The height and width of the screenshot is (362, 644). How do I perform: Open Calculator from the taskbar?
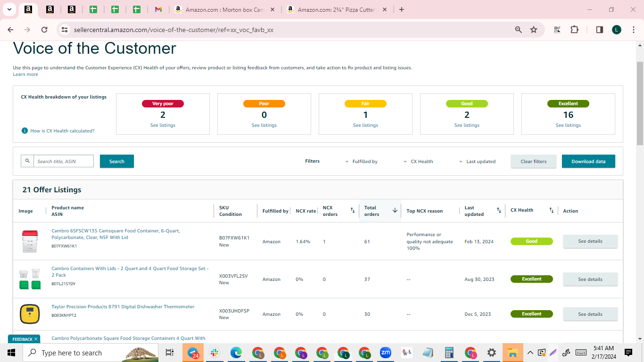point(449,353)
